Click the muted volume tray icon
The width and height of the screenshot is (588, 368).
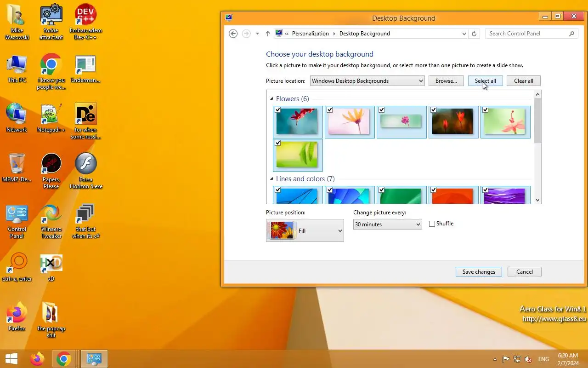(x=528, y=359)
